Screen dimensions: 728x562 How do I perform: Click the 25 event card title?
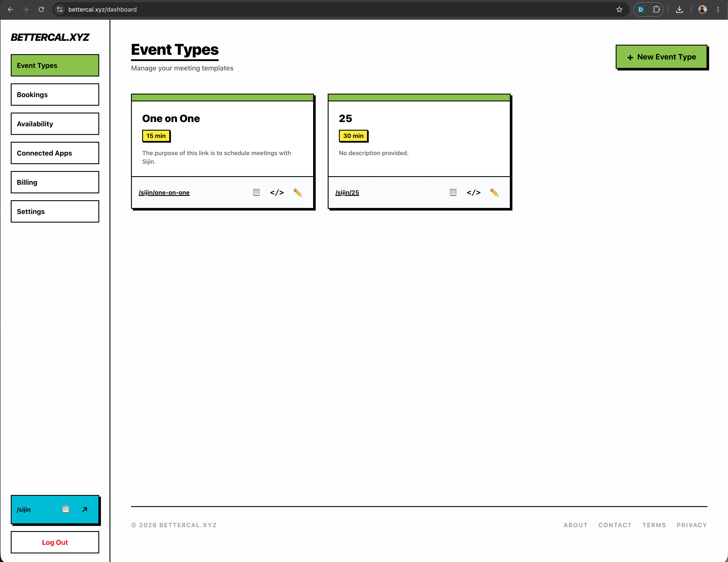(x=345, y=118)
